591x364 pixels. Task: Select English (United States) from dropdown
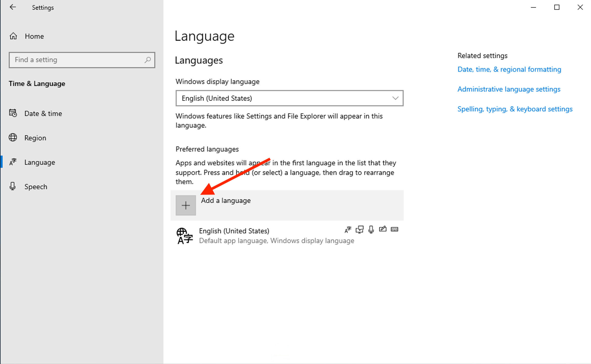coord(289,98)
